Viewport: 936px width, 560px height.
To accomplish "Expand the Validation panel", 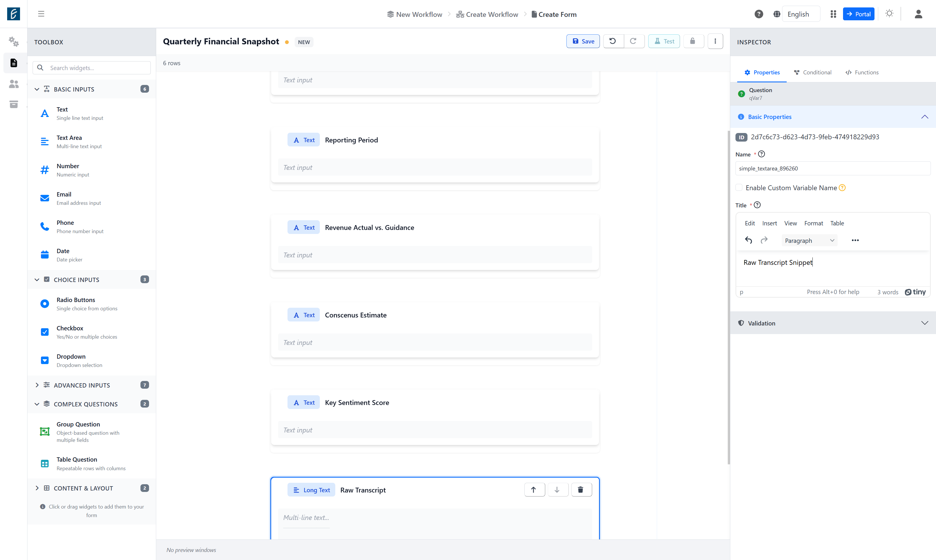I will [x=833, y=323].
